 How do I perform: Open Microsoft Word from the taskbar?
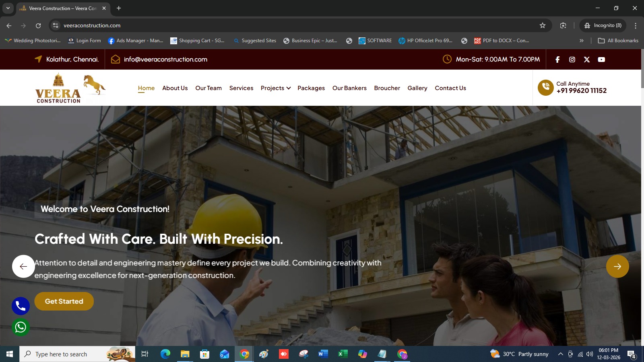[323, 354]
